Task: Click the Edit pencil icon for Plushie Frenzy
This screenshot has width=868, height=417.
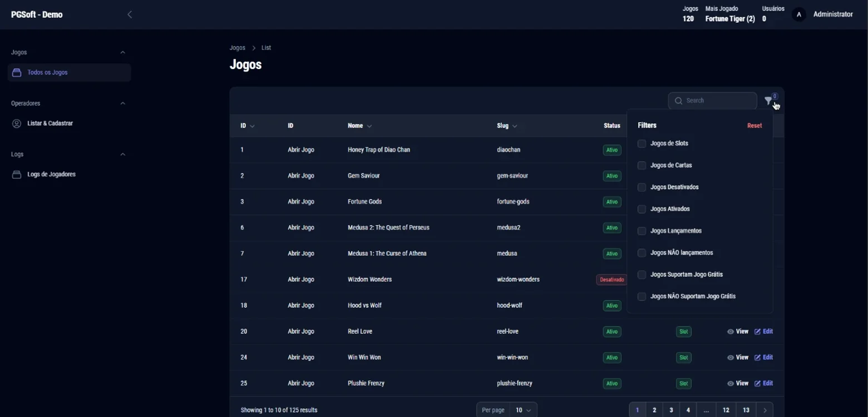Action: [757, 384]
